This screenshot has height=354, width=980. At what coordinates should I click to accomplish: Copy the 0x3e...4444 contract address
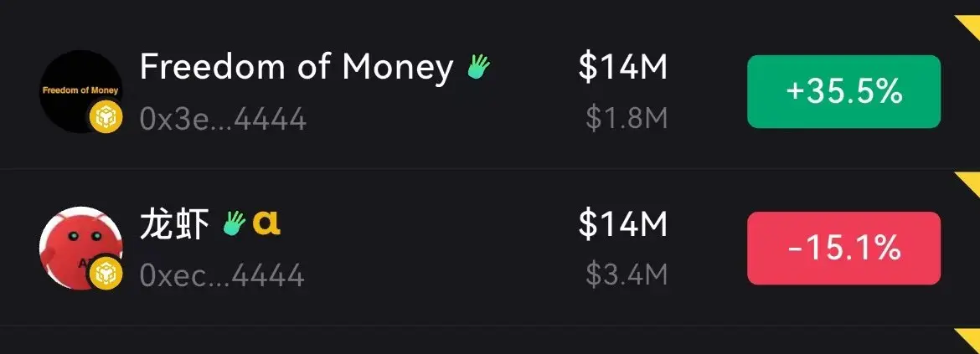pos(223,119)
